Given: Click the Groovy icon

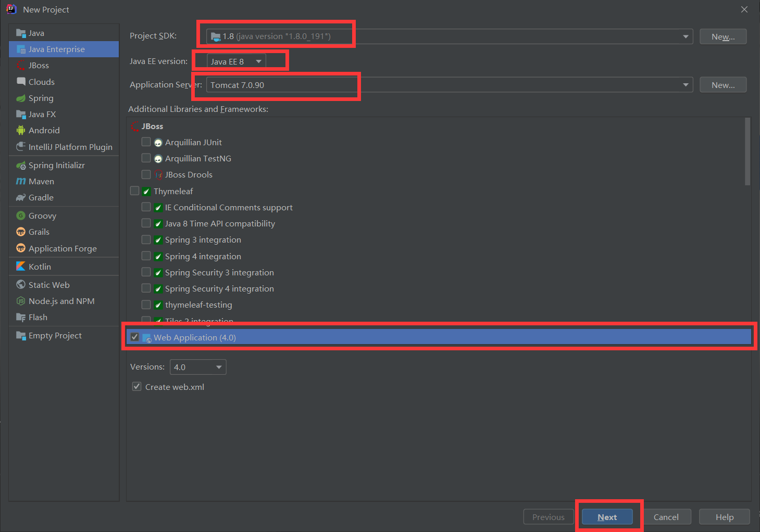Looking at the screenshot, I should click(x=21, y=216).
